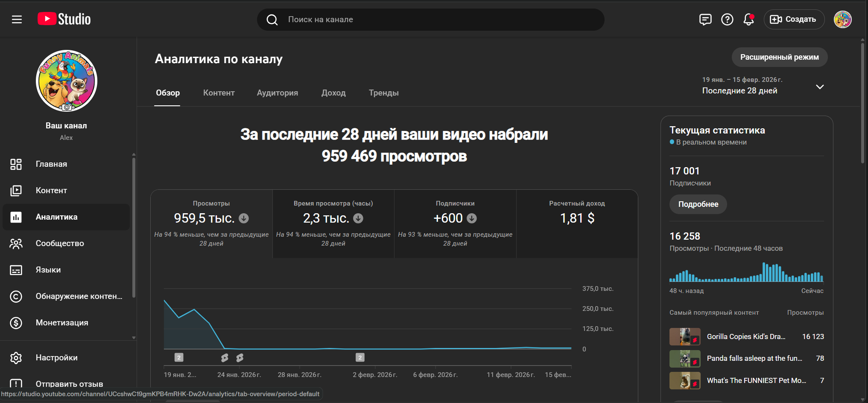
Task: Open Community section in the sidebar
Action: click(x=60, y=244)
